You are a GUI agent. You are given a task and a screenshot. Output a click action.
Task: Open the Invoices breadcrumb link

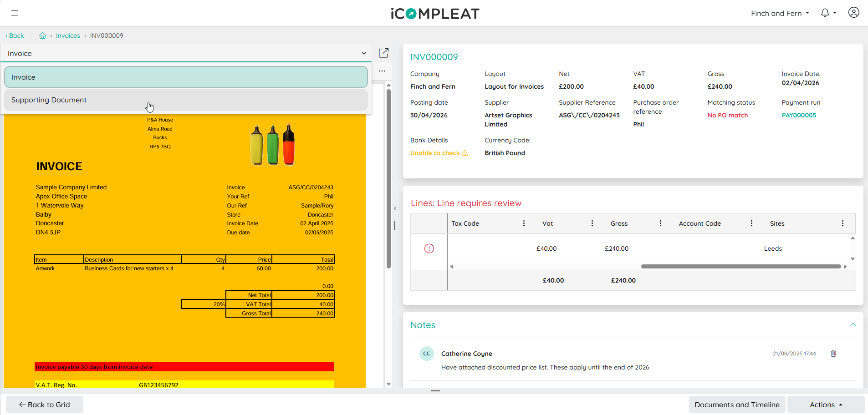[x=68, y=35]
